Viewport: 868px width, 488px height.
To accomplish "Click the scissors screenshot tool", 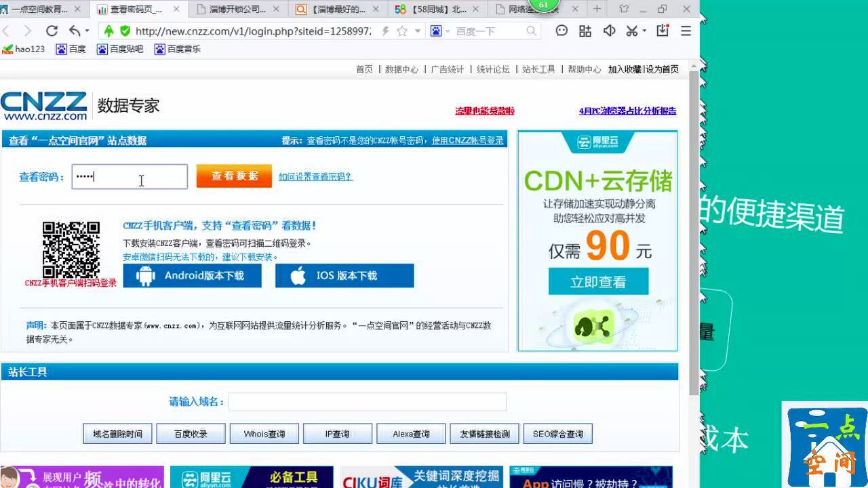I will point(631,31).
